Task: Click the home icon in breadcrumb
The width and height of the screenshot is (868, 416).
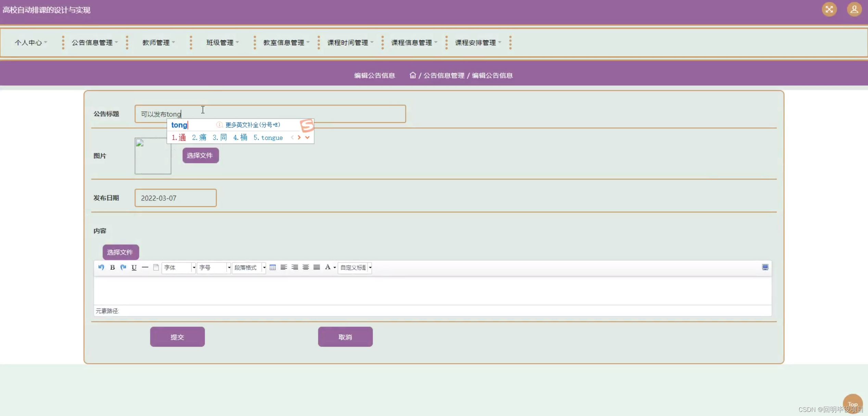Action: click(413, 75)
